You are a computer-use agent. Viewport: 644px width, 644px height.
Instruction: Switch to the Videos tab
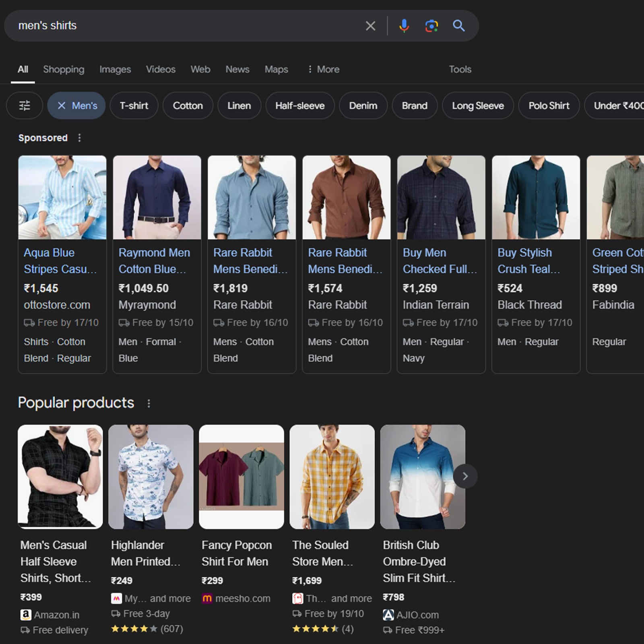(x=161, y=69)
